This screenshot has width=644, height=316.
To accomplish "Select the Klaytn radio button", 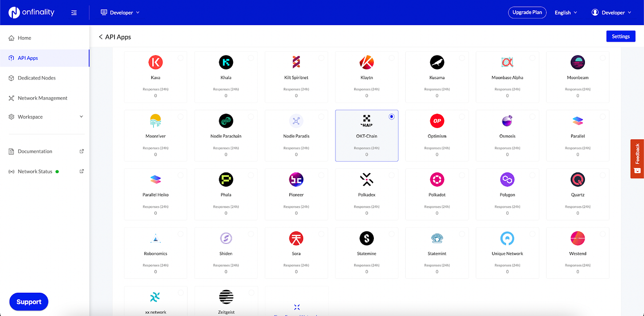I will [391, 58].
